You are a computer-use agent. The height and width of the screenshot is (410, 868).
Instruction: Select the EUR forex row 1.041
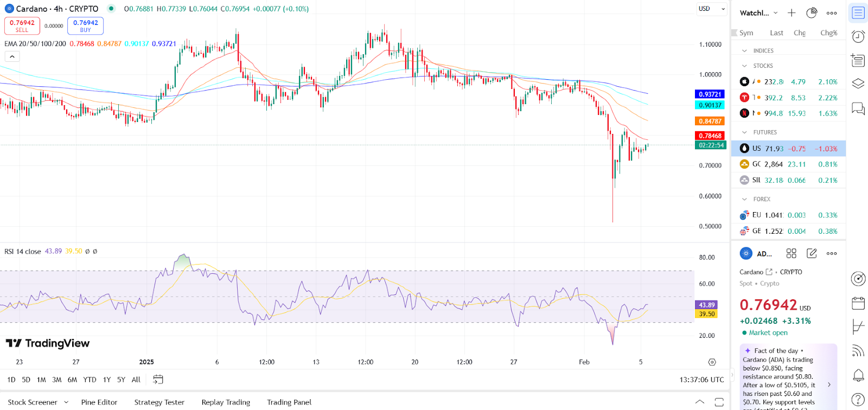(789, 215)
